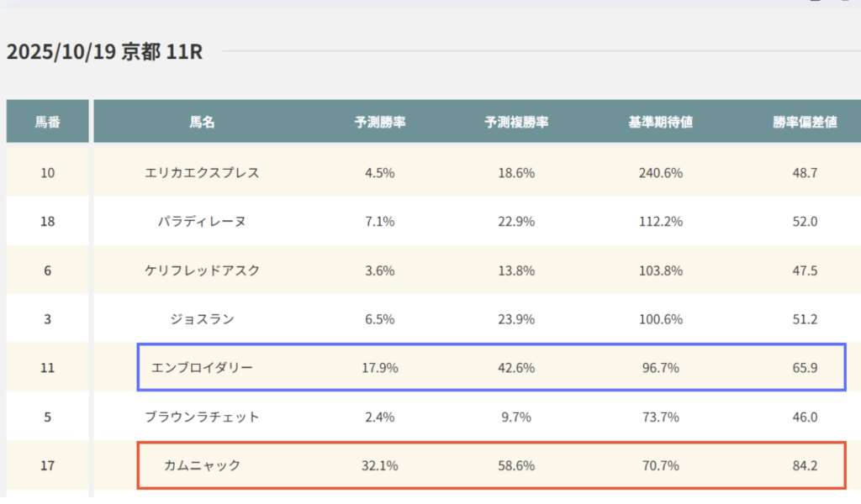Click horse name エンブロイダリー
Image resolution: width=861 pixels, height=504 pixels.
pos(202,368)
